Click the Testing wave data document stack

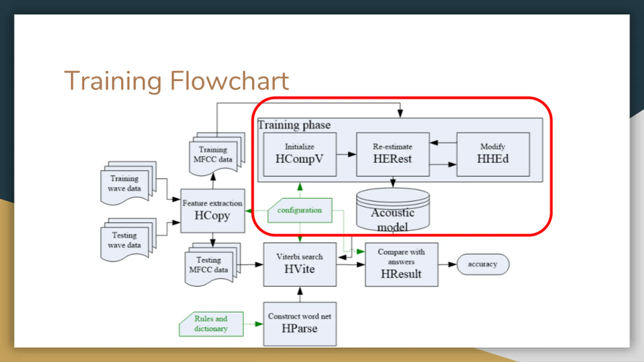click(128, 240)
